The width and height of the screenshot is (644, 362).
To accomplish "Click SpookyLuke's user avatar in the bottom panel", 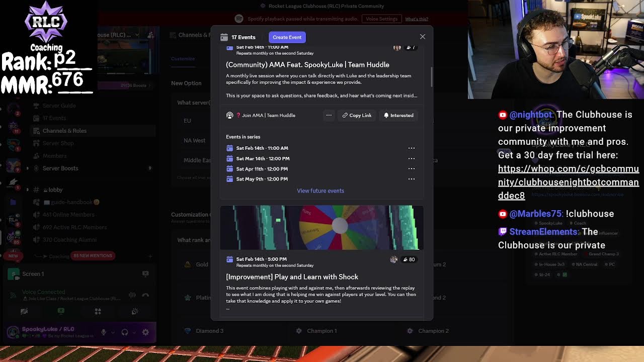I will pos(13,332).
